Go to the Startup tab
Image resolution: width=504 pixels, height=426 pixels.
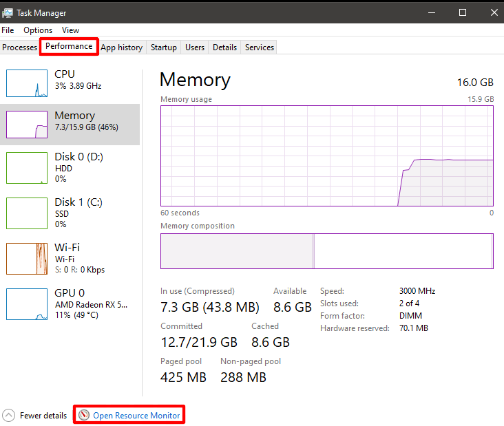[x=164, y=47]
